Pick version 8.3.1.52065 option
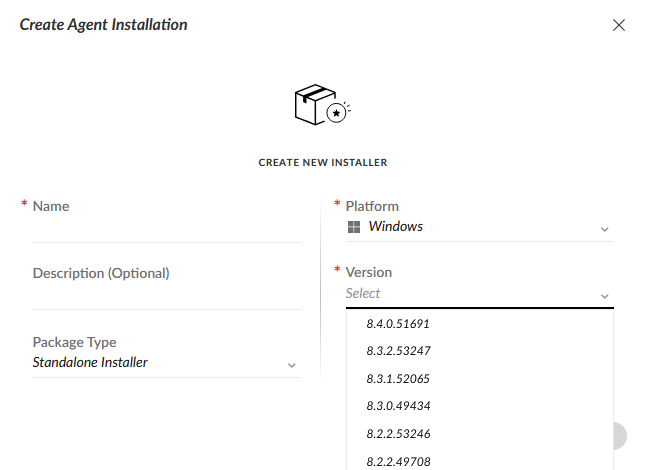 [398, 379]
